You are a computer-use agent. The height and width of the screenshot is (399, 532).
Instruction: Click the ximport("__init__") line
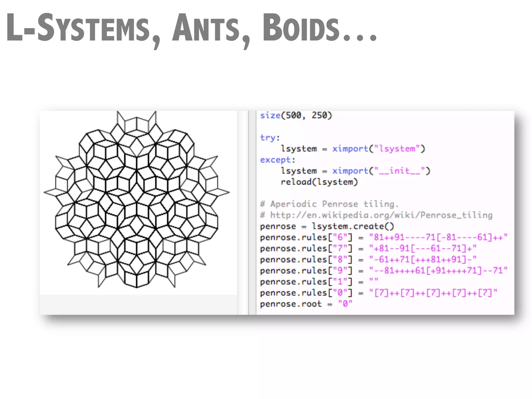pyautogui.click(x=355, y=171)
